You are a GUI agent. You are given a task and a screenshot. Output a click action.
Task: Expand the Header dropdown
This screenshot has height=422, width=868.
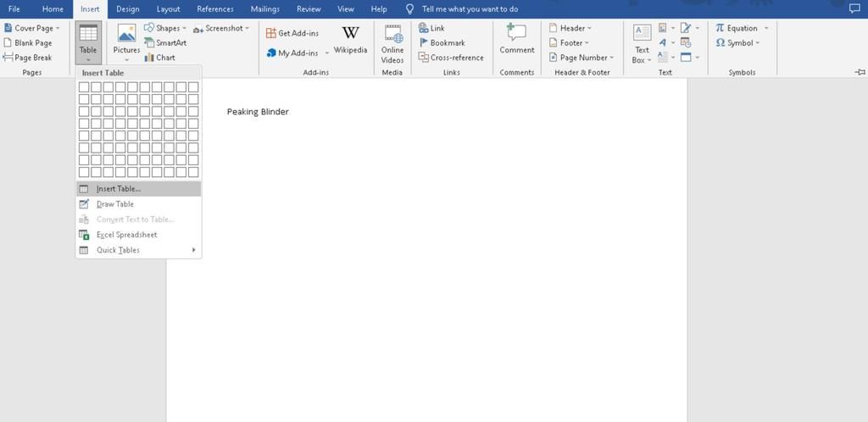589,28
